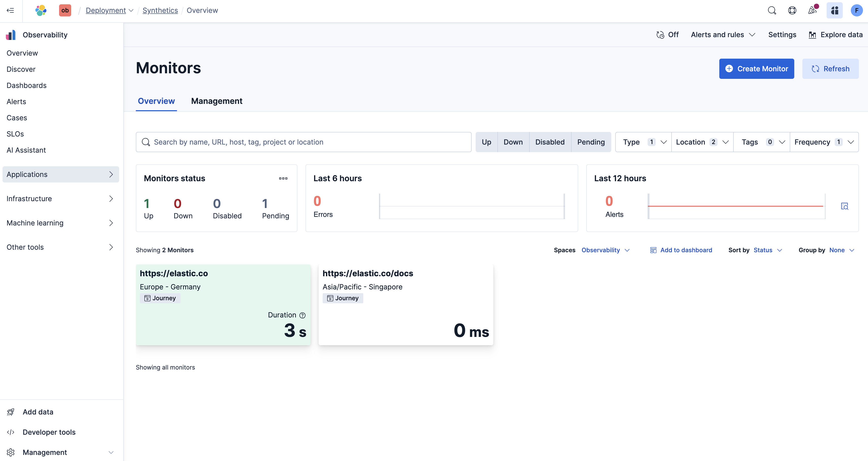Open your user profile avatar

point(857,10)
